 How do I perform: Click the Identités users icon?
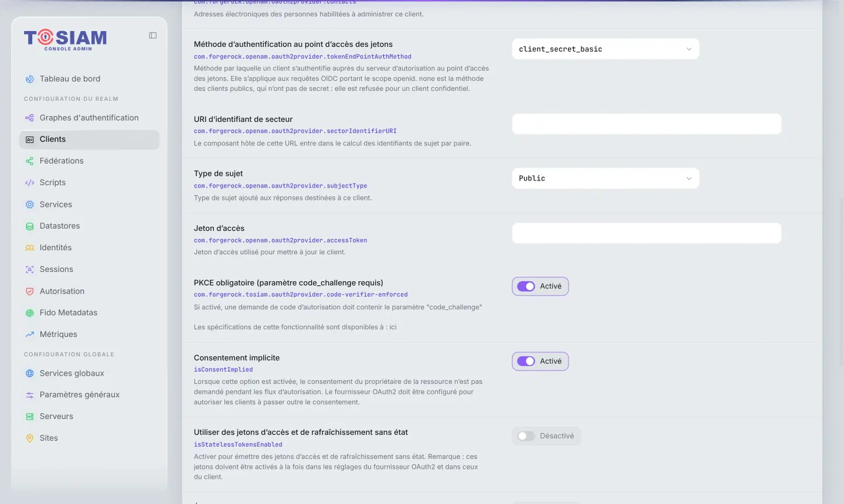click(30, 248)
